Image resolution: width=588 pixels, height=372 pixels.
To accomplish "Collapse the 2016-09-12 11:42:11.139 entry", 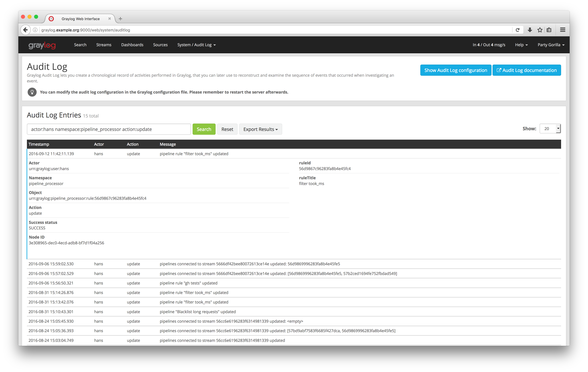I will click(x=294, y=154).
